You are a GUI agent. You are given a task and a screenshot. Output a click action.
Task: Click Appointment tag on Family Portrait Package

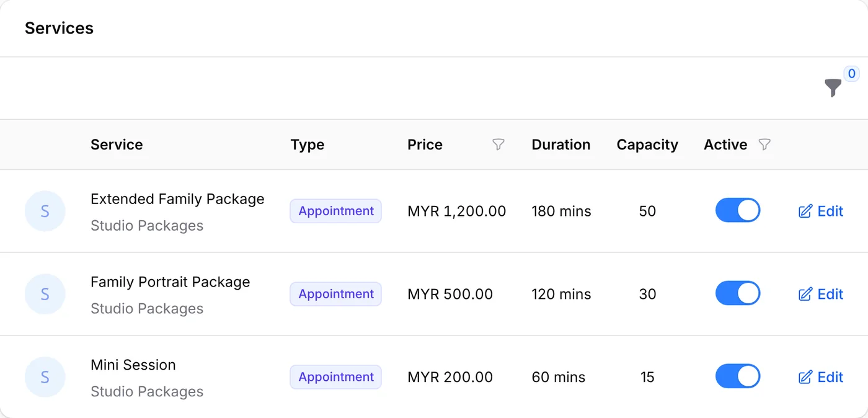(335, 294)
